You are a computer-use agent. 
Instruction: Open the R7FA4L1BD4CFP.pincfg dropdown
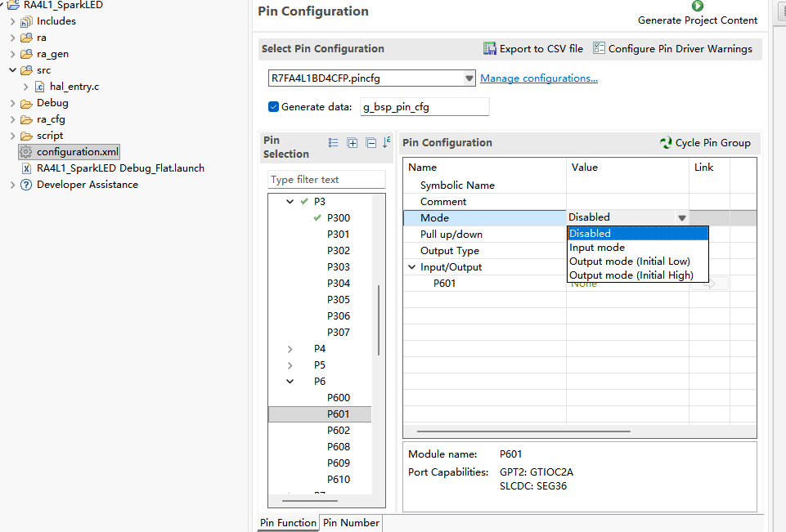click(x=469, y=78)
